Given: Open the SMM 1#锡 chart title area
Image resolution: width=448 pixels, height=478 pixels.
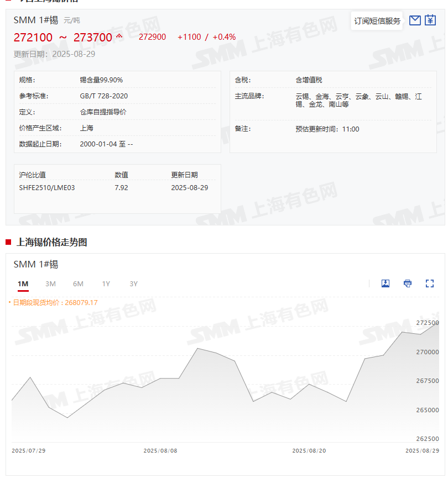Looking at the screenshot, I should (35, 264).
